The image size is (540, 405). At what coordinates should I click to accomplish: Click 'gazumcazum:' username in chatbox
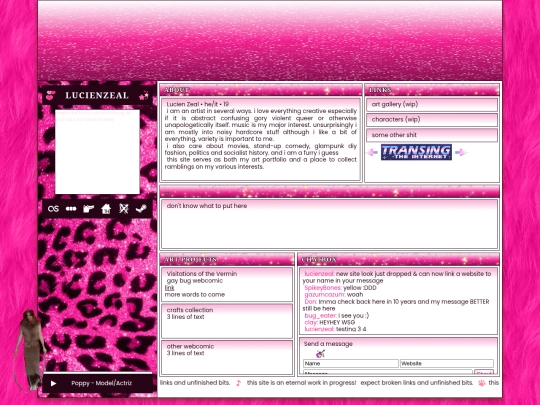coord(324,295)
